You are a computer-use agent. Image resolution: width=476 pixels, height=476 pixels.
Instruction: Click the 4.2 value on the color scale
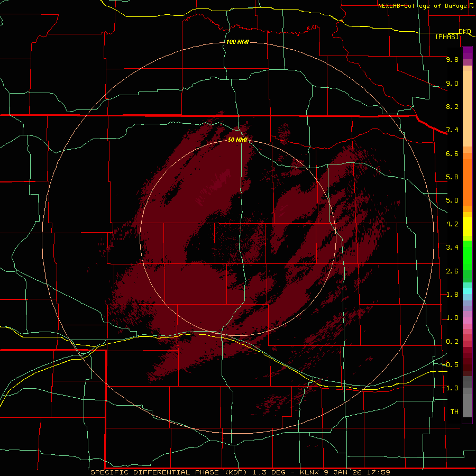click(452, 224)
